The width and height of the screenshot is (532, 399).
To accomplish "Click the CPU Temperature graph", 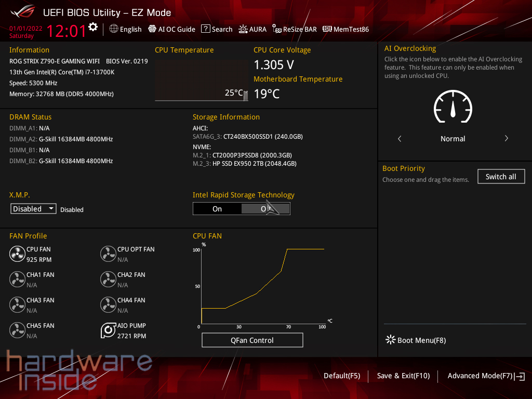I will [202, 81].
